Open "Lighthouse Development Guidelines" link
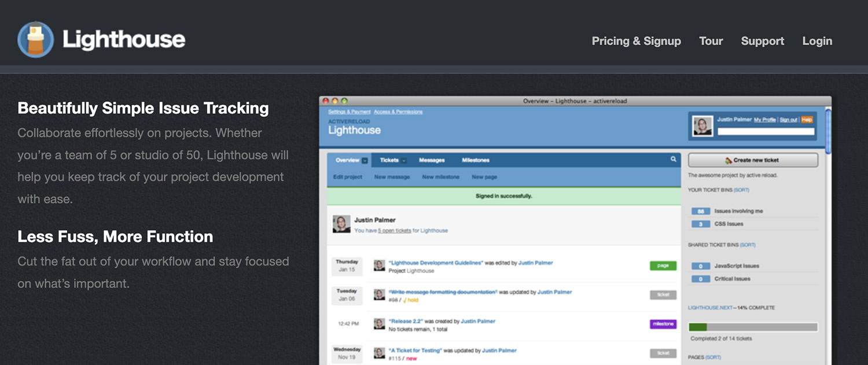 [x=436, y=263]
